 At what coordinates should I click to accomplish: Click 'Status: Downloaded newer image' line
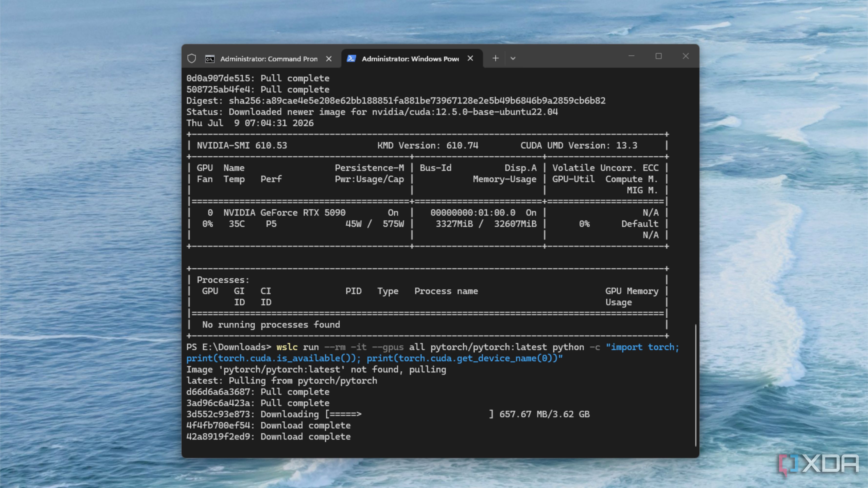coord(372,112)
